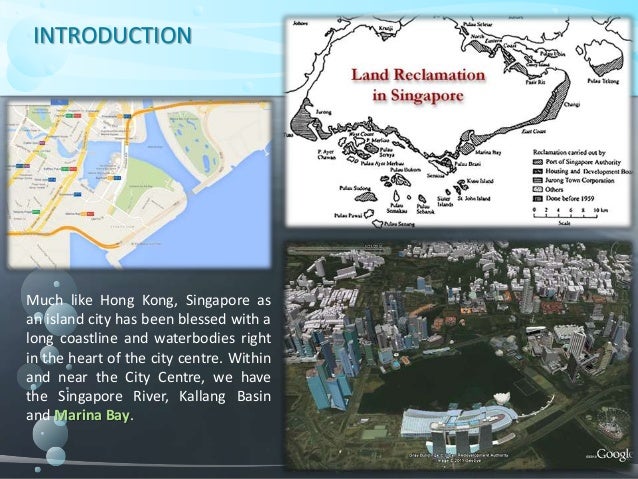
Task: Click the 'Pulau Seraya' map label
Action: click(387, 152)
